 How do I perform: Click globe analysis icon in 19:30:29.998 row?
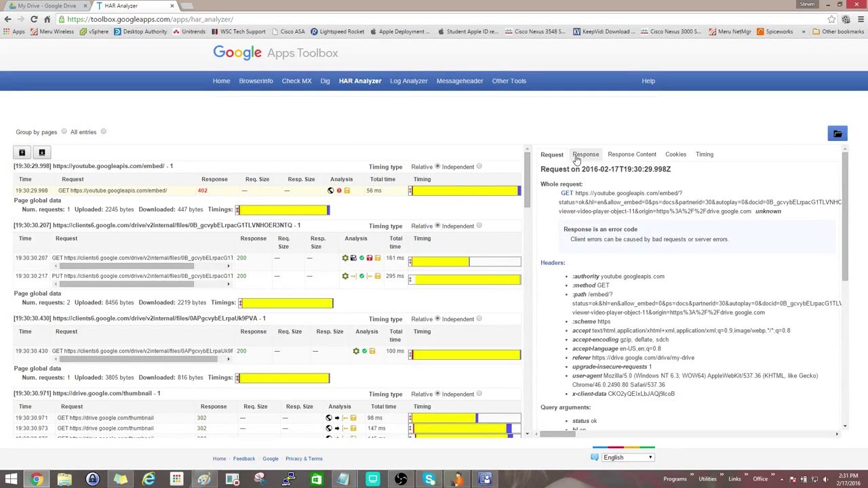[330, 191]
